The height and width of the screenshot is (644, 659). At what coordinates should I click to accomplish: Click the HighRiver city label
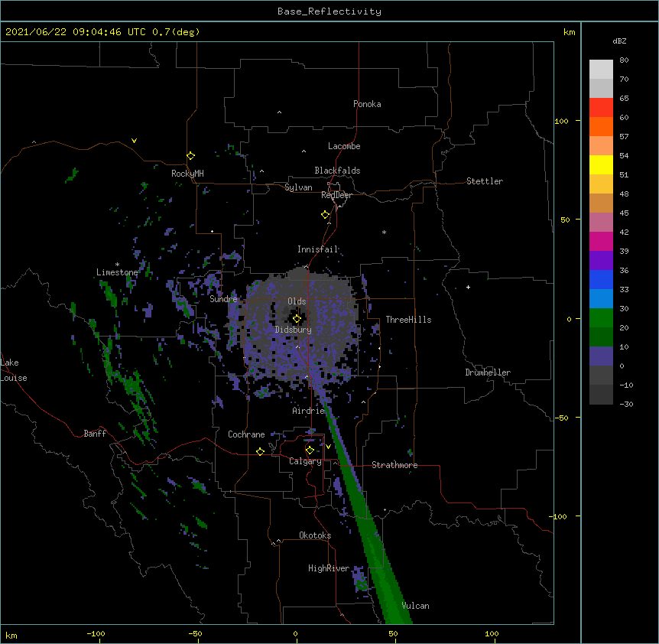pyautogui.click(x=329, y=568)
